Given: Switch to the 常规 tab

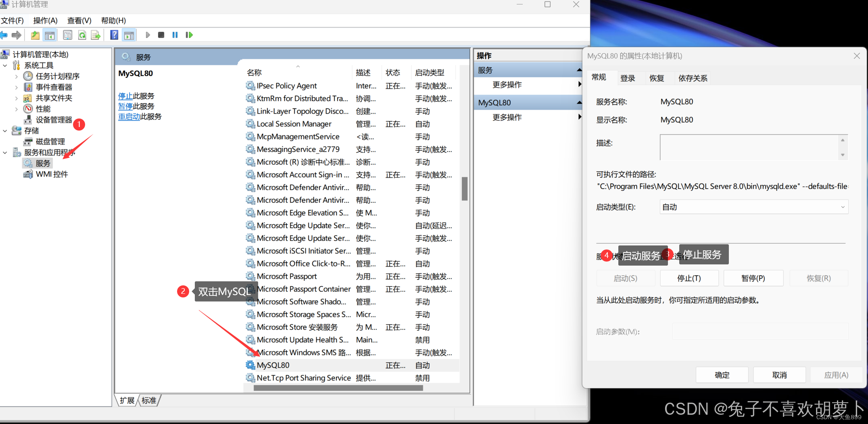Looking at the screenshot, I should [x=599, y=77].
